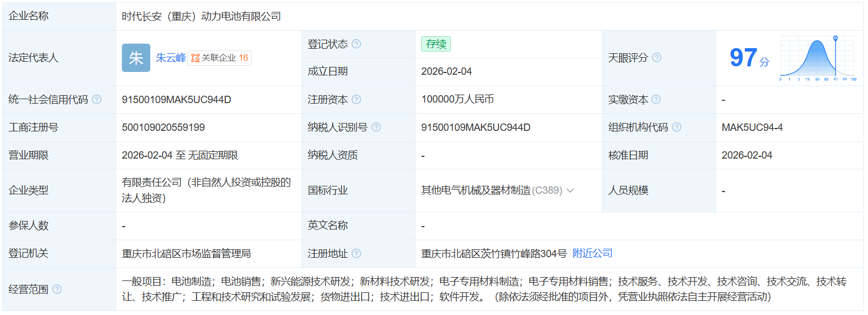The width and height of the screenshot is (868, 315).
Task: Click the address 重庆市北碚区茨竹镇竹峰路304号
Action: [494, 254]
